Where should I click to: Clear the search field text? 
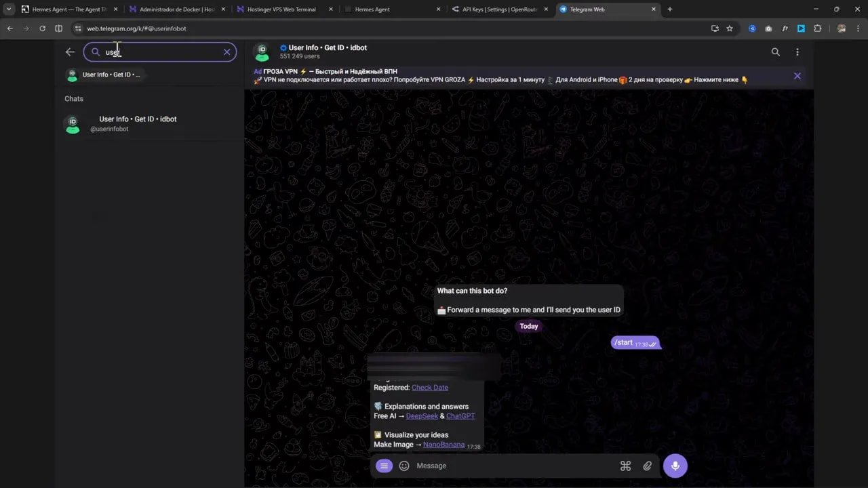(226, 52)
